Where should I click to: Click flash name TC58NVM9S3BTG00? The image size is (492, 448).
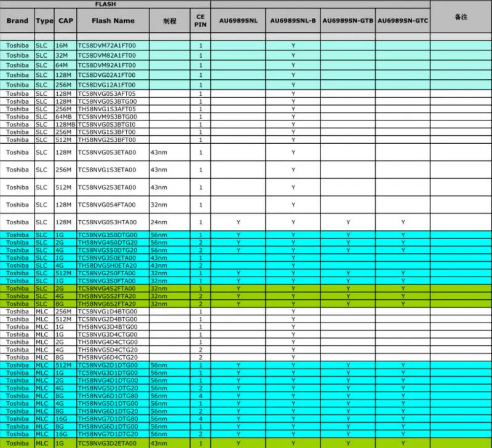click(107, 117)
